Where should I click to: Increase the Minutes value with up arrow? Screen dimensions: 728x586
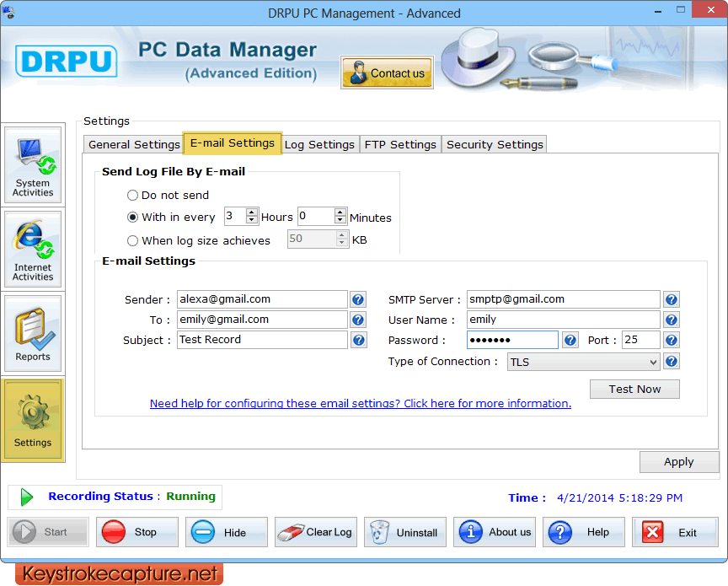click(x=340, y=212)
